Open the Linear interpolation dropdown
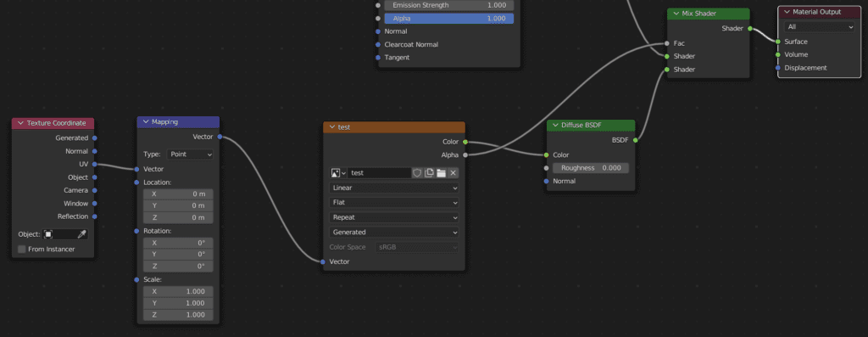 coord(394,188)
